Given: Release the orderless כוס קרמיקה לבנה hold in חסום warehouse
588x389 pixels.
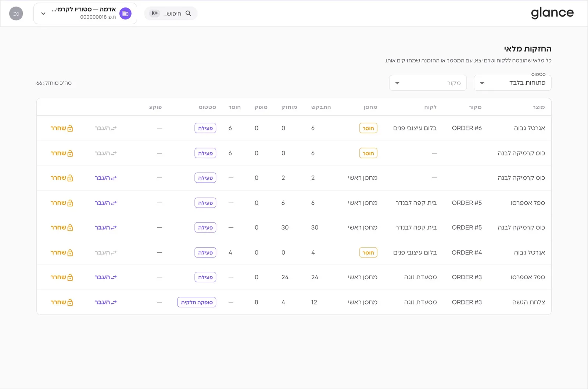Looking at the screenshot, I should point(62,153).
